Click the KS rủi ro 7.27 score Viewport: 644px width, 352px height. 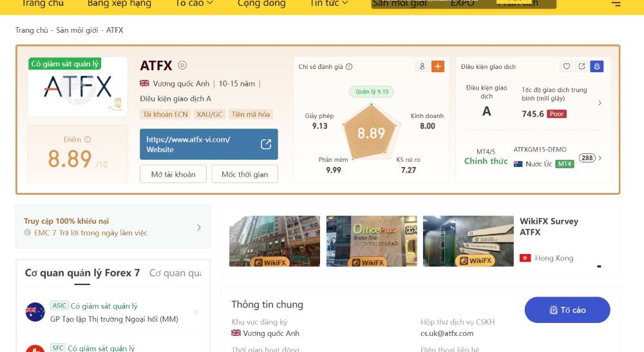408,165
